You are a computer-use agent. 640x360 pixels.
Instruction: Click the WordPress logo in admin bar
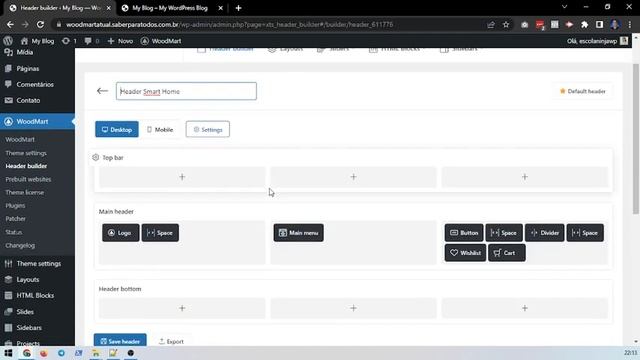tap(8, 41)
